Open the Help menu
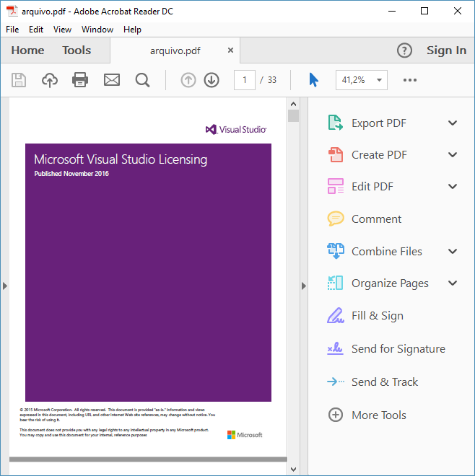The image size is (475, 476). (132, 30)
